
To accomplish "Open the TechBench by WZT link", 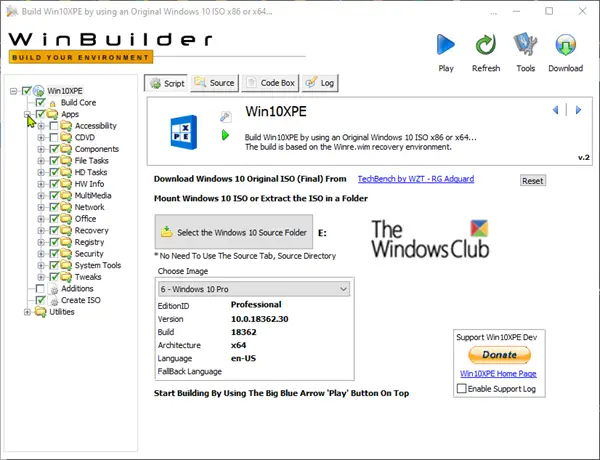I will [x=416, y=179].
